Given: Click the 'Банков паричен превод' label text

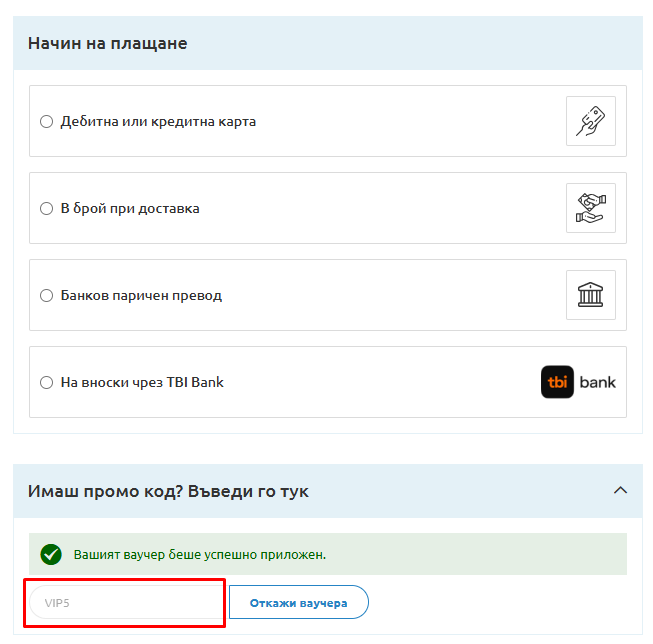Looking at the screenshot, I should coord(141,296).
